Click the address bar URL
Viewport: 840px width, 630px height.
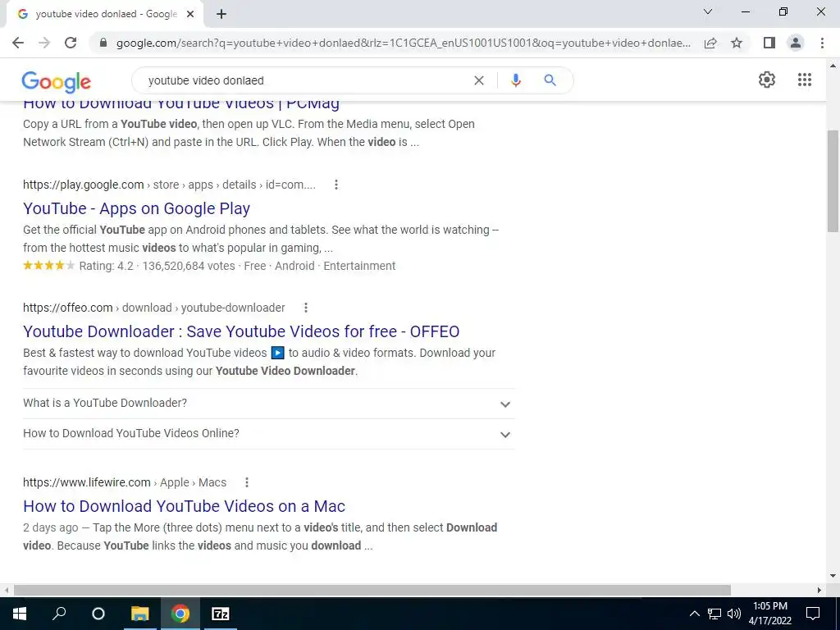[403, 43]
